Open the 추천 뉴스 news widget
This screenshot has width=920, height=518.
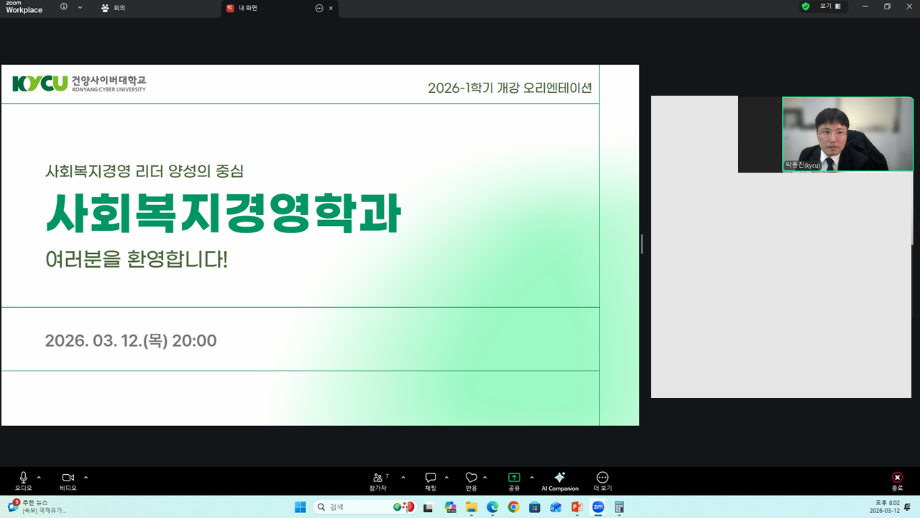point(36,507)
